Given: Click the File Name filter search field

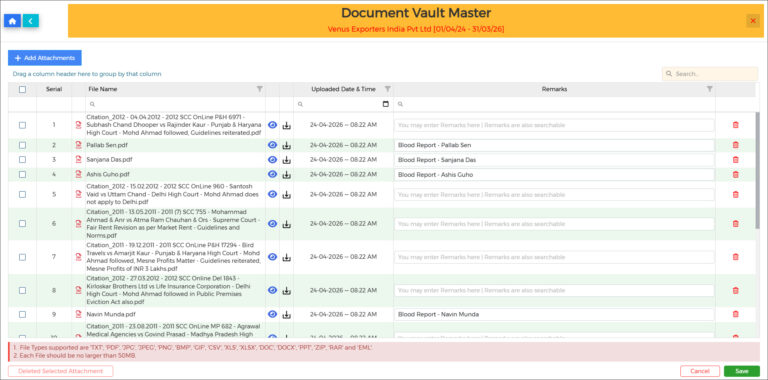Looking at the screenshot, I should (176, 104).
